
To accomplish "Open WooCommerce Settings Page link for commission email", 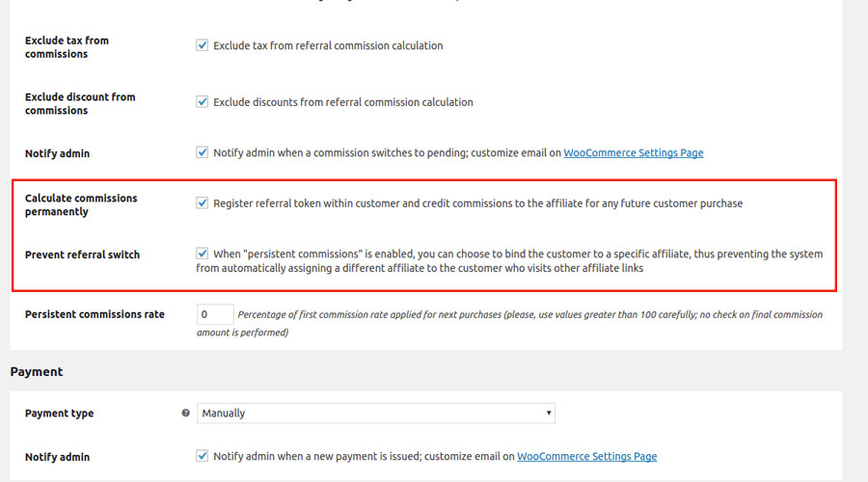I will [x=633, y=153].
